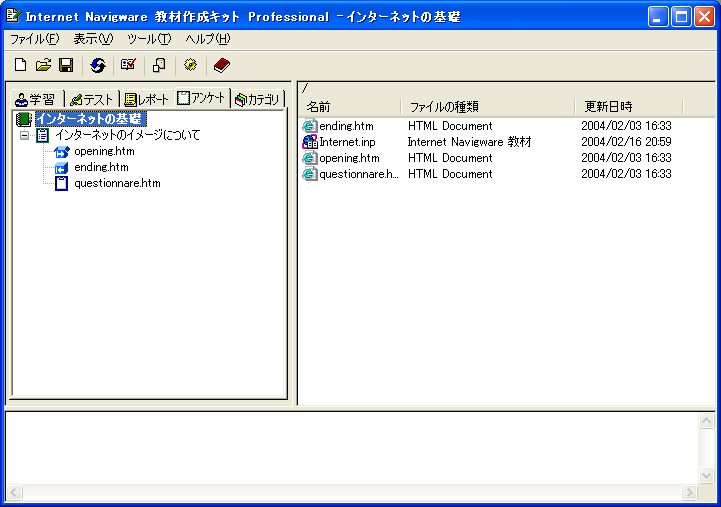Sort by ファイルの種類 column header
721x507 pixels.
488,107
